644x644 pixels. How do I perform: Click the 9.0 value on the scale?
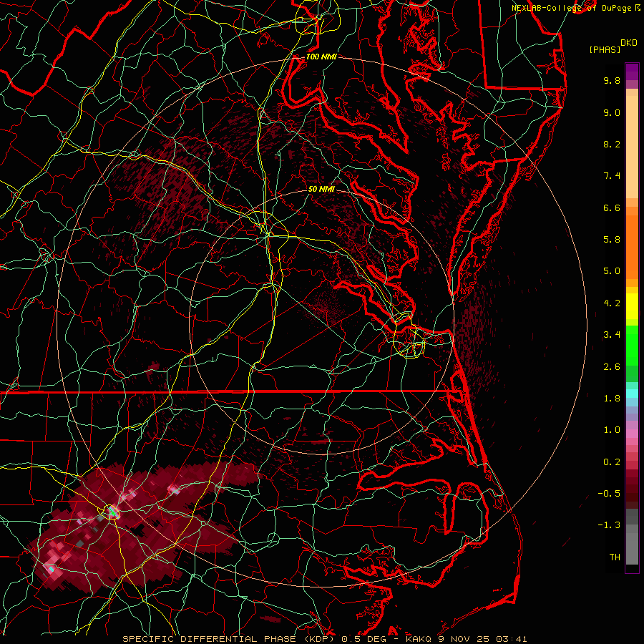pos(612,112)
